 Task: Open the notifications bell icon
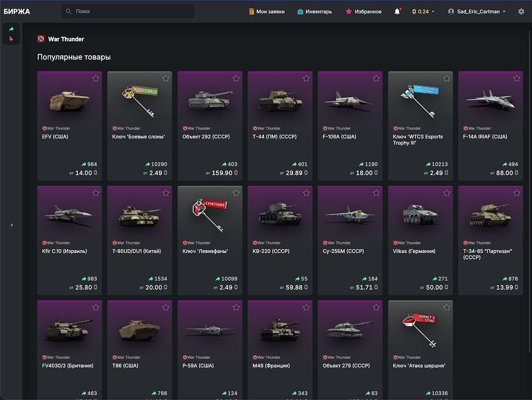pyautogui.click(x=397, y=12)
